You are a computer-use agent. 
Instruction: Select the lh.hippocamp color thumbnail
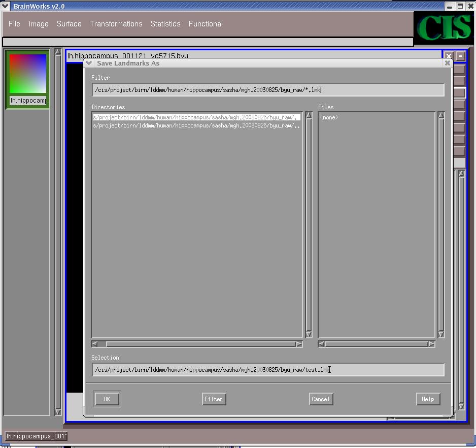click(x=28, y=74)
